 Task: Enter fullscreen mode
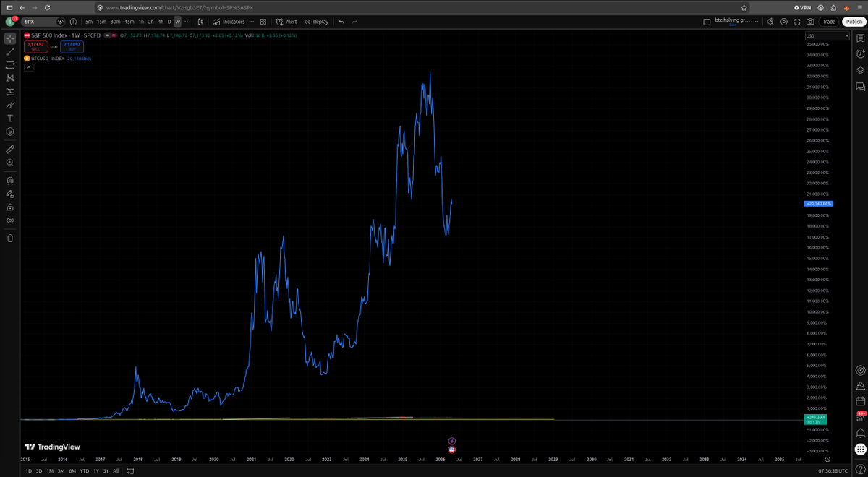pos(798,22)
